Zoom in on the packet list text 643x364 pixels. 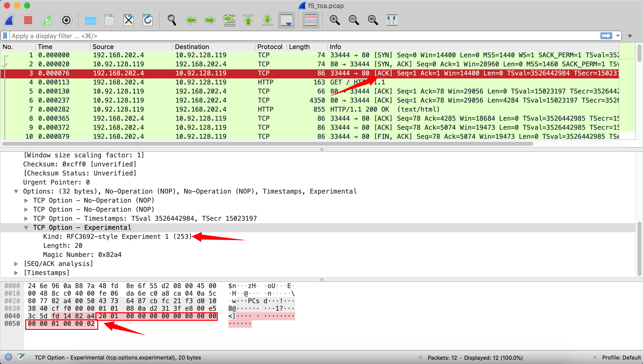pos(334,20)
